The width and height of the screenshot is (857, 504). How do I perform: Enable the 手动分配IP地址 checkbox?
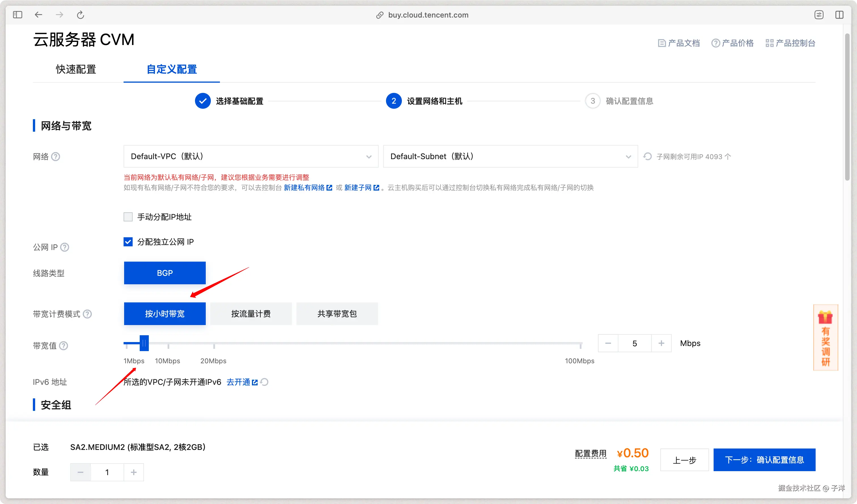(x=128, y=217)
